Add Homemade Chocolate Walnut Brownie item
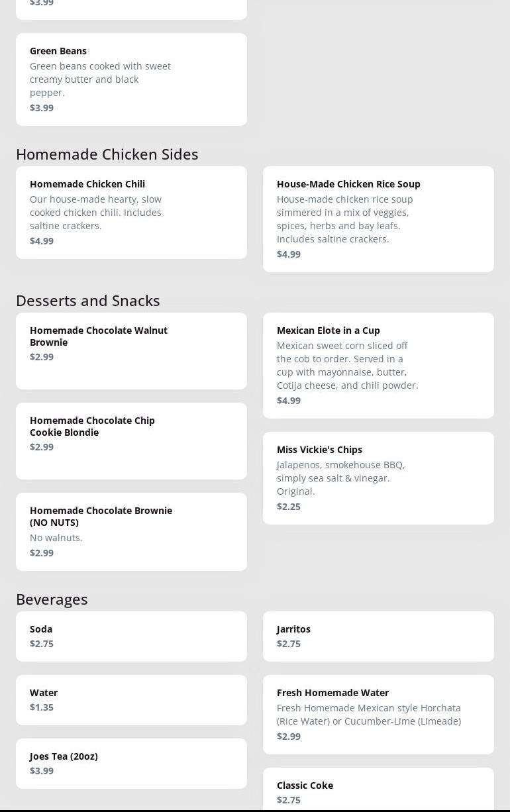The width and height of the screenshot is (510, 812). pos(131,350)
